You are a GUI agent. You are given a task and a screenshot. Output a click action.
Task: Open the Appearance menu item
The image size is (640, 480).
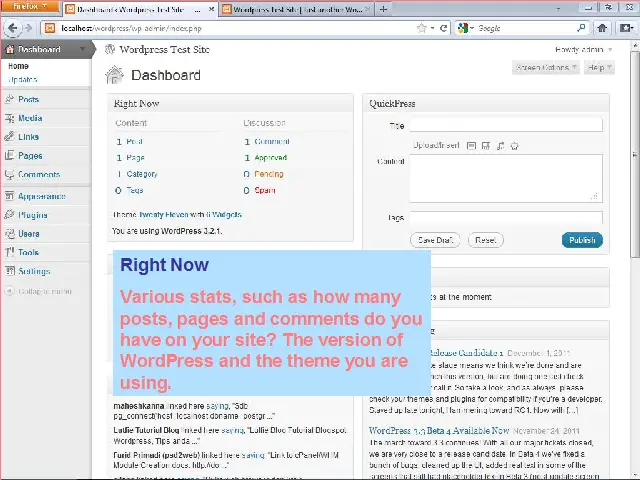pos(42,196)
